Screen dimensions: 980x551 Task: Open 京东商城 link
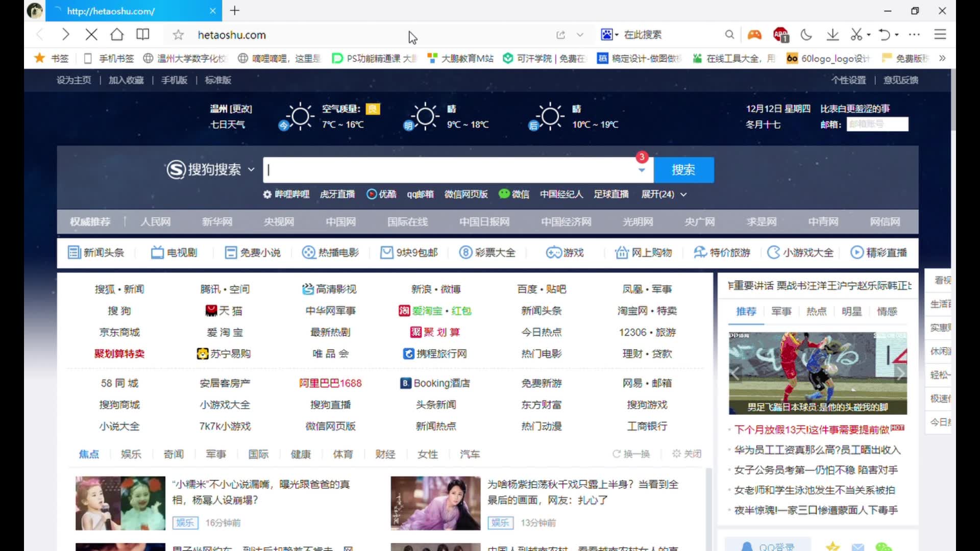(x=119, y=332)
